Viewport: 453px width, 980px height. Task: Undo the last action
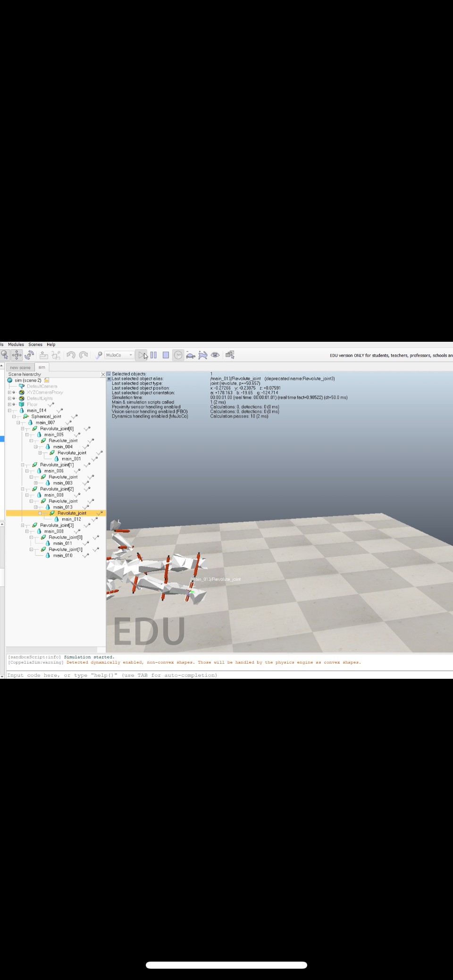pyautogui.click(x=71, y=355)
